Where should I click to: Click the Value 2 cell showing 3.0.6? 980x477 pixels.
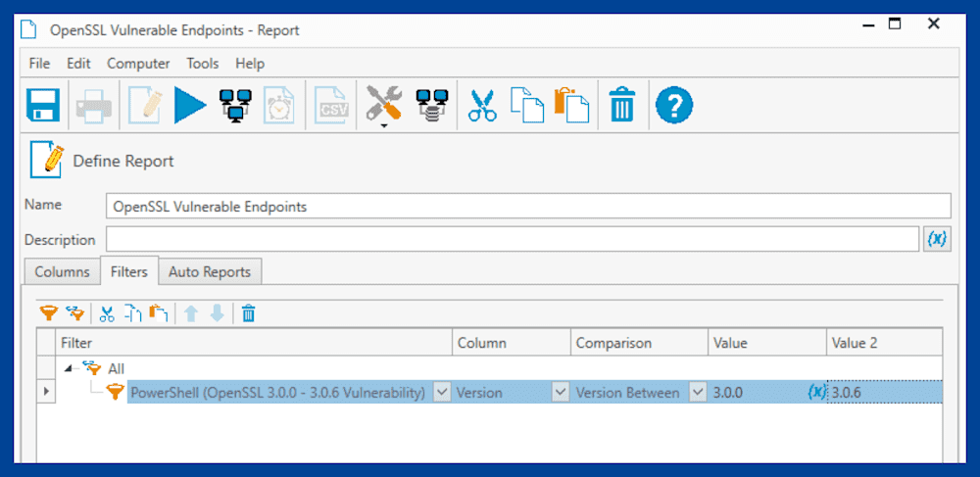[885, 392]
